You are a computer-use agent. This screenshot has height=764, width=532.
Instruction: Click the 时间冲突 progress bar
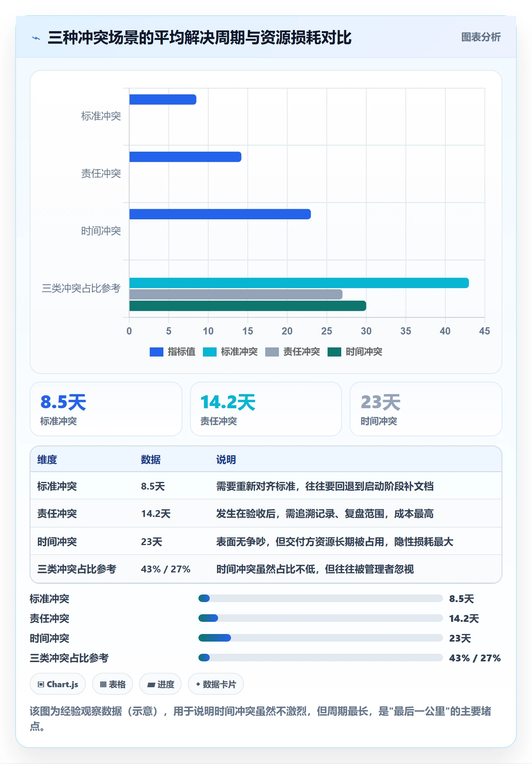[321, 638]
